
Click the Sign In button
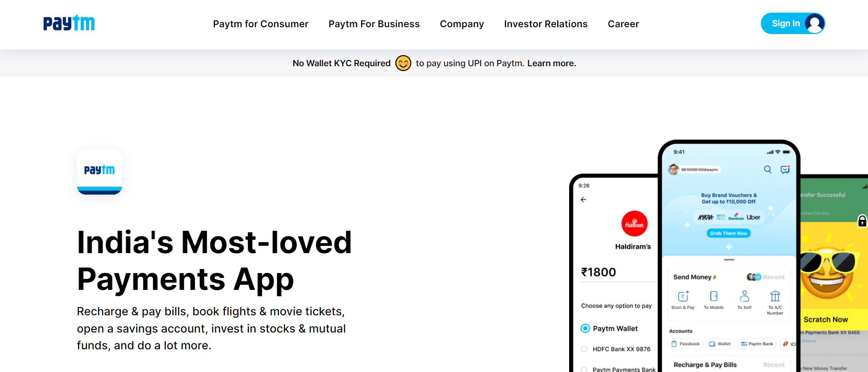pos(793,24)
